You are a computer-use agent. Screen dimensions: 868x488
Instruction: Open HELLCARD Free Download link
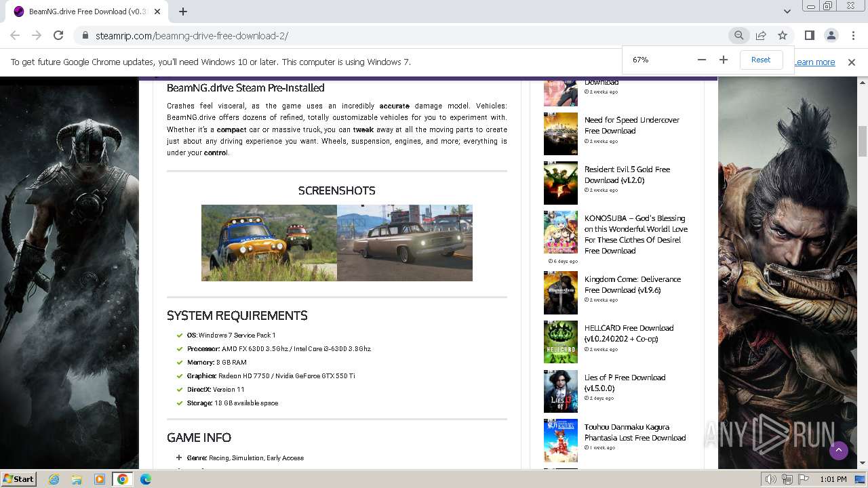629,333
